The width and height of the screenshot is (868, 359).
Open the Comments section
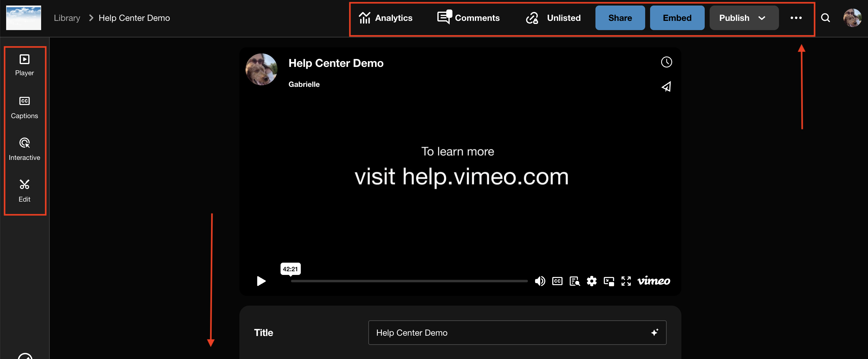[x=468, y=18]
